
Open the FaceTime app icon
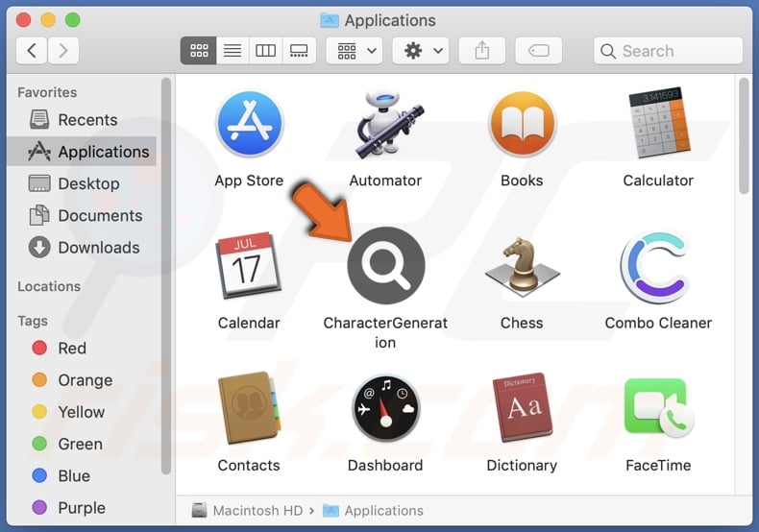coord(659,408)
